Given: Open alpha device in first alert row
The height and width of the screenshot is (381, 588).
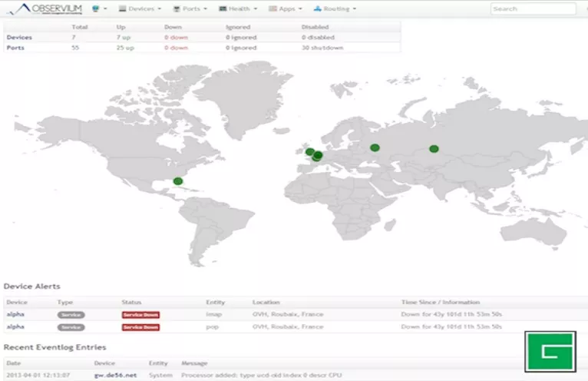Looking at the screenshot, I should click(15, 315).
